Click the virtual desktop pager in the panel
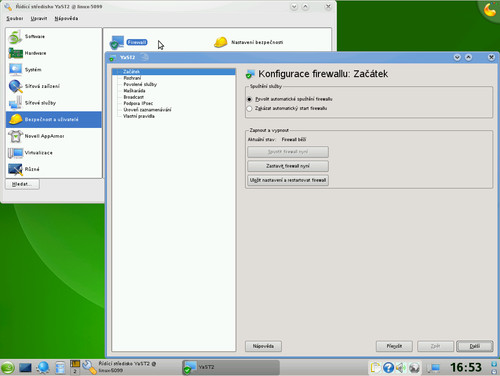 click(x=75, y=367)
